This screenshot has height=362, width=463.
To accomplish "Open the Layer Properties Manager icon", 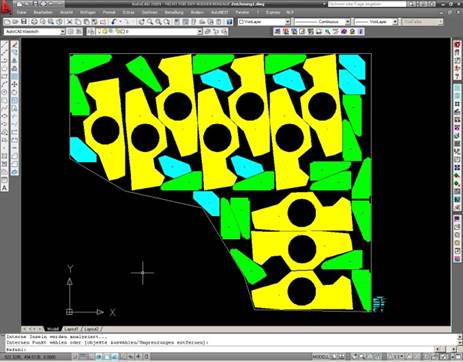I will (91, 31).
